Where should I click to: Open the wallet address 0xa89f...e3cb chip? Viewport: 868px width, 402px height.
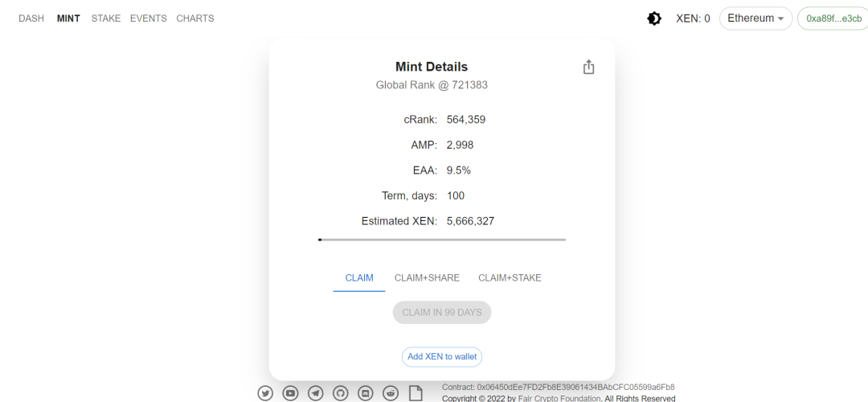[x=833, y=18]
